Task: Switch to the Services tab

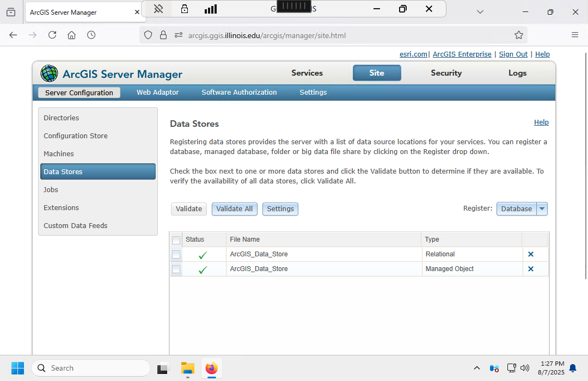Action: click(x=307, y=73)
